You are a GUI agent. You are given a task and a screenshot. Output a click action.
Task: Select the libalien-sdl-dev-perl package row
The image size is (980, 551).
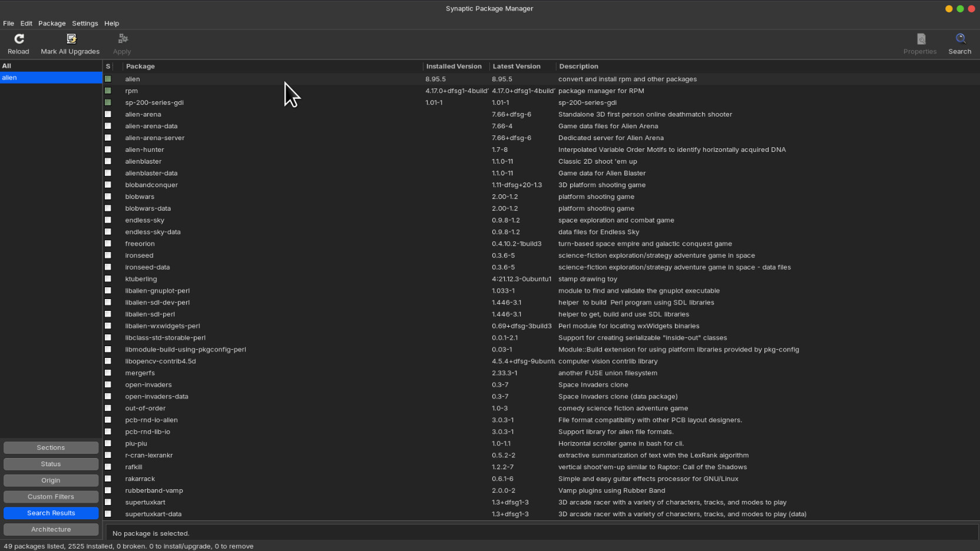[x=541, y=303]
